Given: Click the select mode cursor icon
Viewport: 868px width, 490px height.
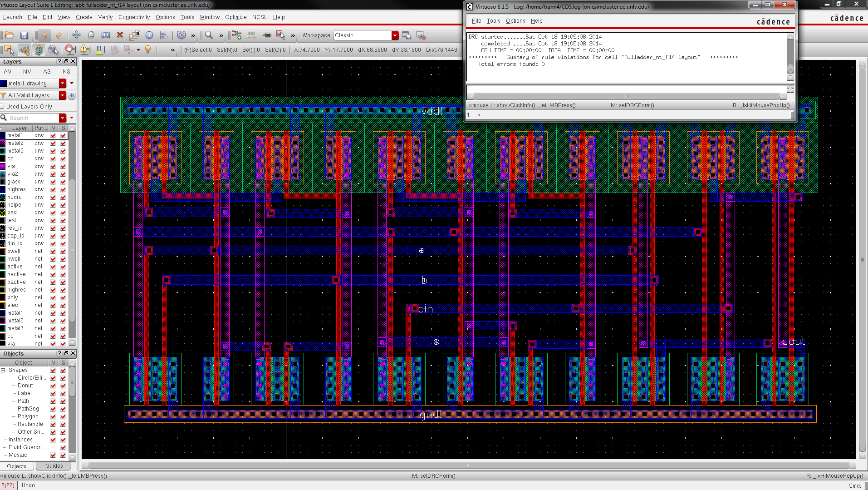Looking at the screenshot, I should point(9,49).
